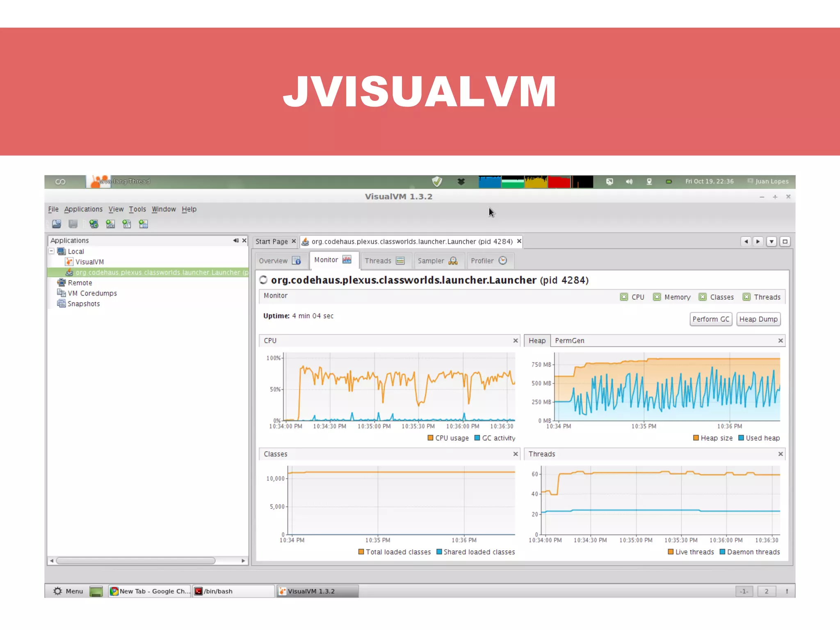Click scrollbar right arrow in Applications panel
This screenshot has width=840, height=630.
pos(243,561)
